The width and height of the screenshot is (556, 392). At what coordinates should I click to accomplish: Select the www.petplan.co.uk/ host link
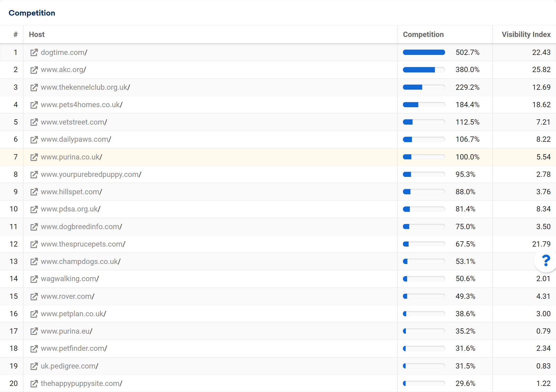tap(73, 314)
